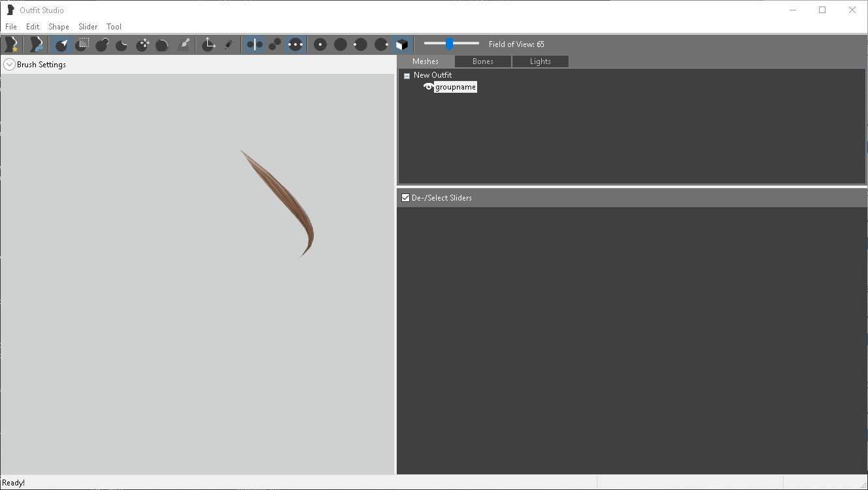The width and height of the screenshot is (868, 490).
Task: Open the Tool menu
Action: 114,27
